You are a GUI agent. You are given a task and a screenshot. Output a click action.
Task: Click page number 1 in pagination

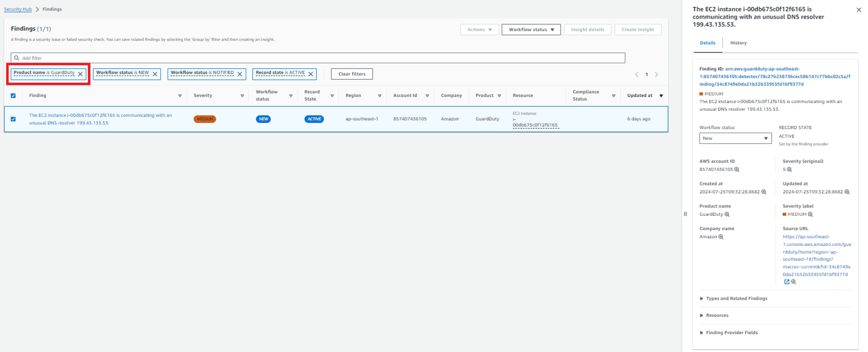pos(647,75)
